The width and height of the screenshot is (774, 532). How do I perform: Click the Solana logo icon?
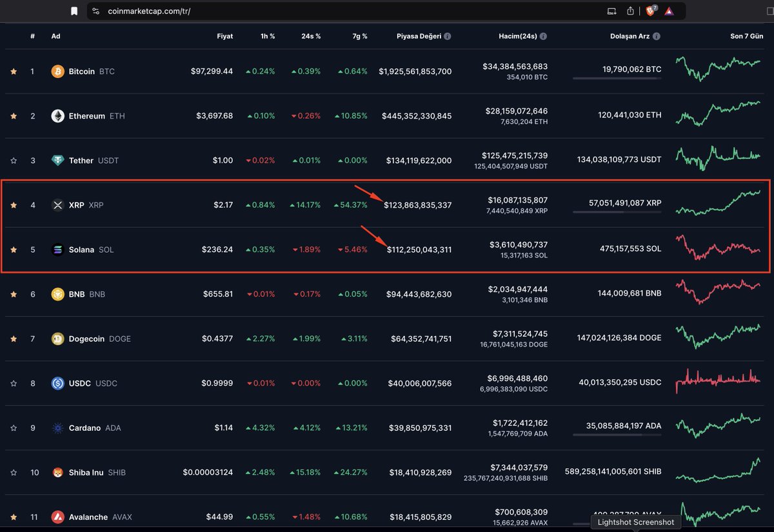[58, 250]
